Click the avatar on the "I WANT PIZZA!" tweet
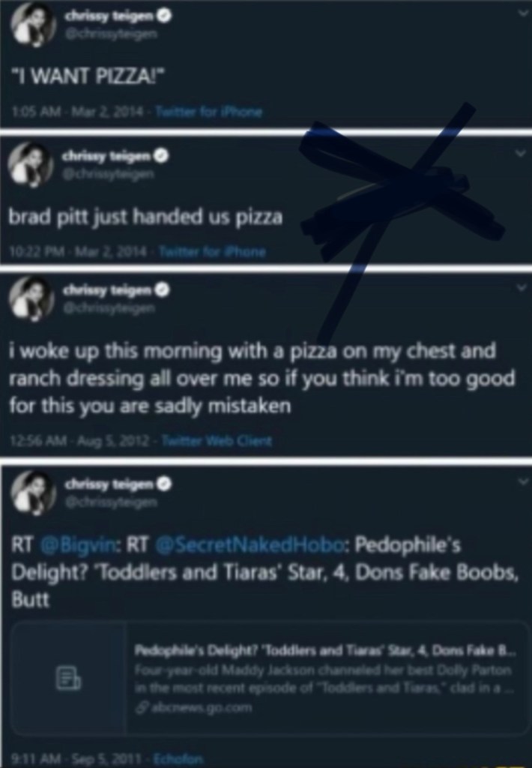 tap(33, 28)
